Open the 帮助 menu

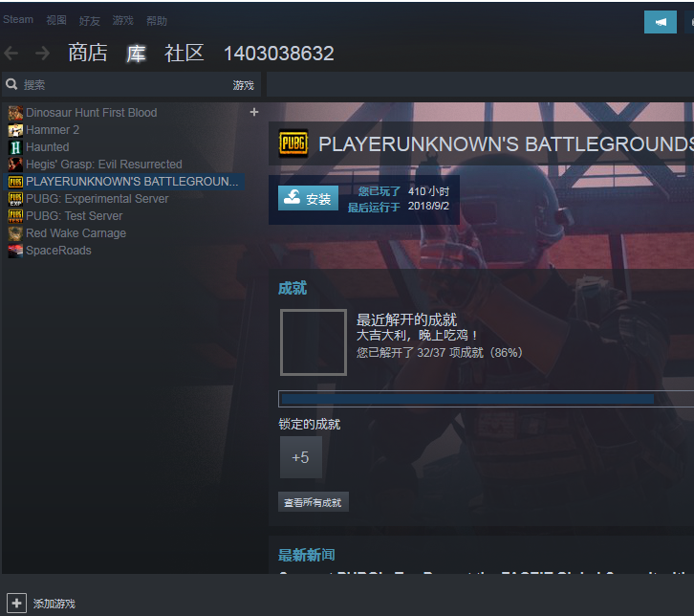point(157,21)
